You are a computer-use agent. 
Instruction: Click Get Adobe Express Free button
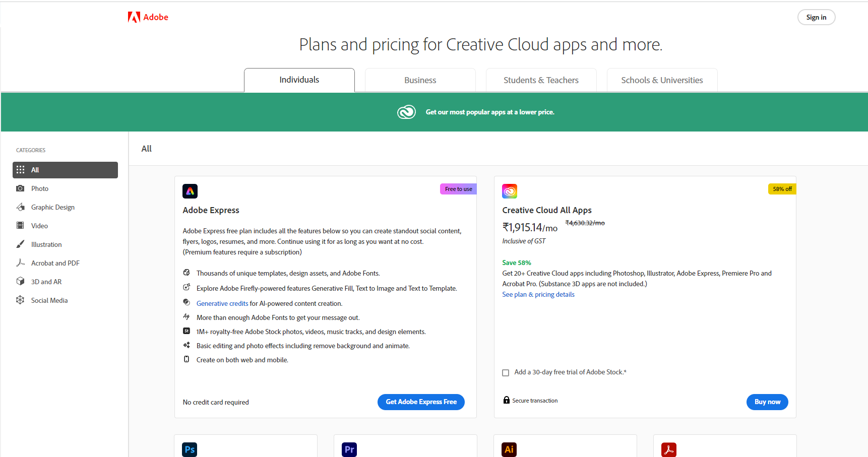click(421, 402)
